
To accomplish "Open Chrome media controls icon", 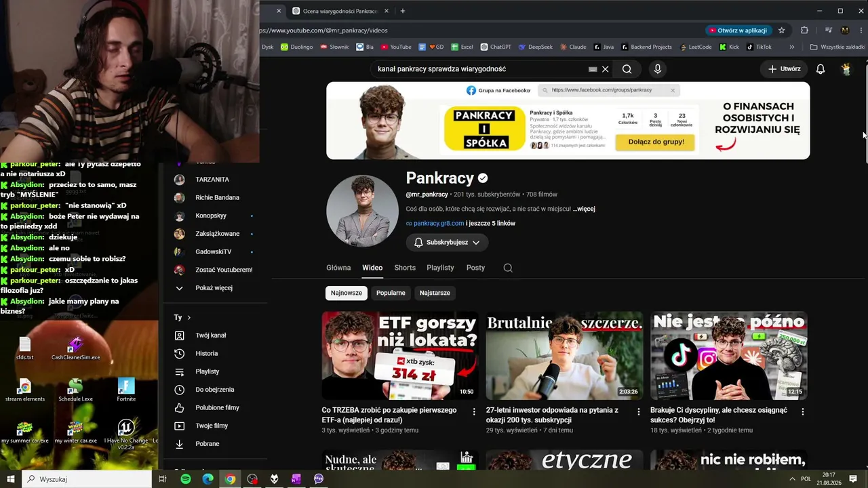I will tap(828, 30).
